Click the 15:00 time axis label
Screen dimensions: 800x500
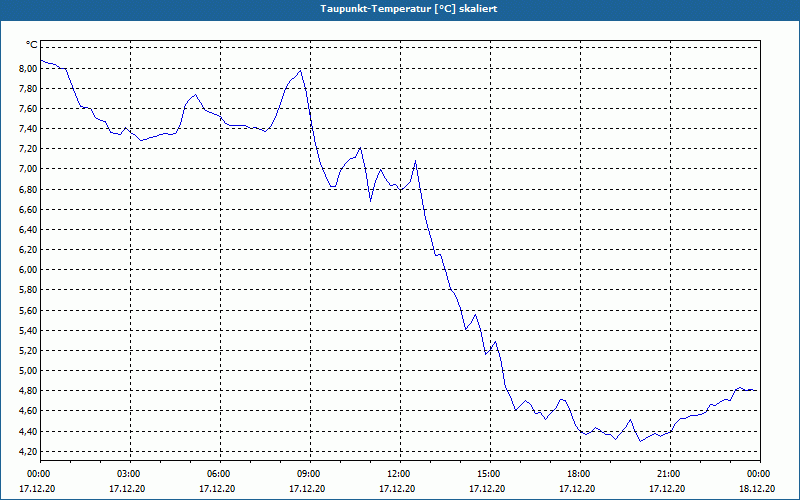tap(490, 474)
